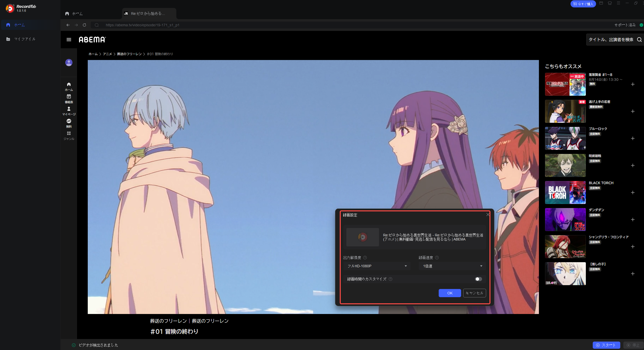Viewport: 644px width, 350px height.
Task: Open the 録画速度 1倍速 dropdown
Action: point(452,266)
